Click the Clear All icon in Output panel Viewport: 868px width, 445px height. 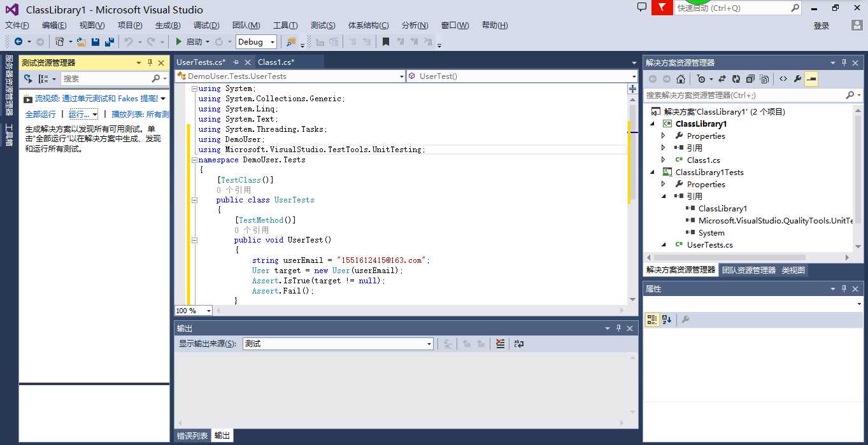[501, 344]
